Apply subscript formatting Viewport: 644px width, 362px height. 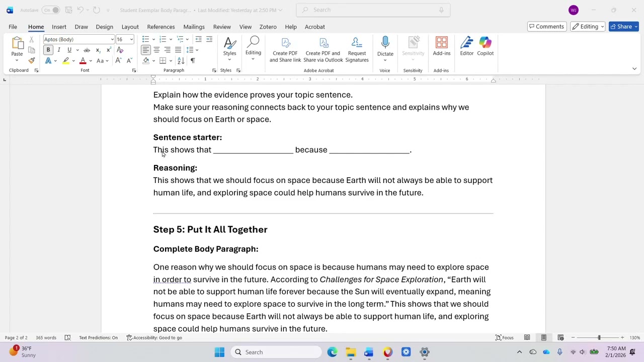tap(98, 50)
